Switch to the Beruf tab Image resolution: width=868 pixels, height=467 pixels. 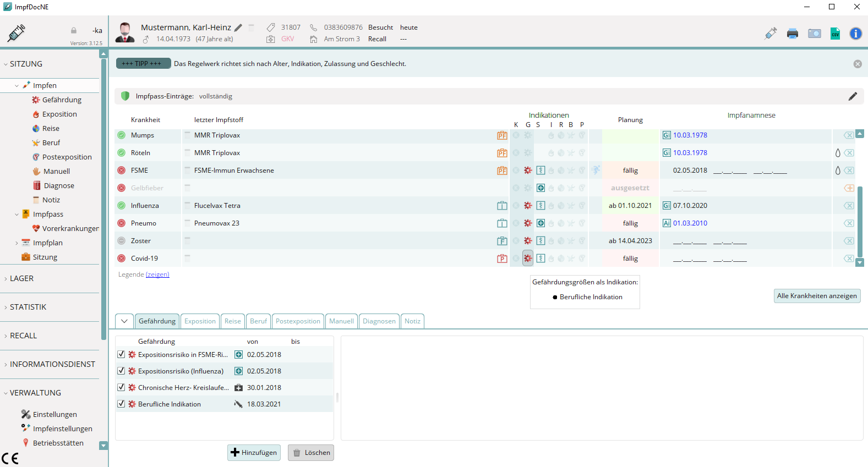[258, 321]
